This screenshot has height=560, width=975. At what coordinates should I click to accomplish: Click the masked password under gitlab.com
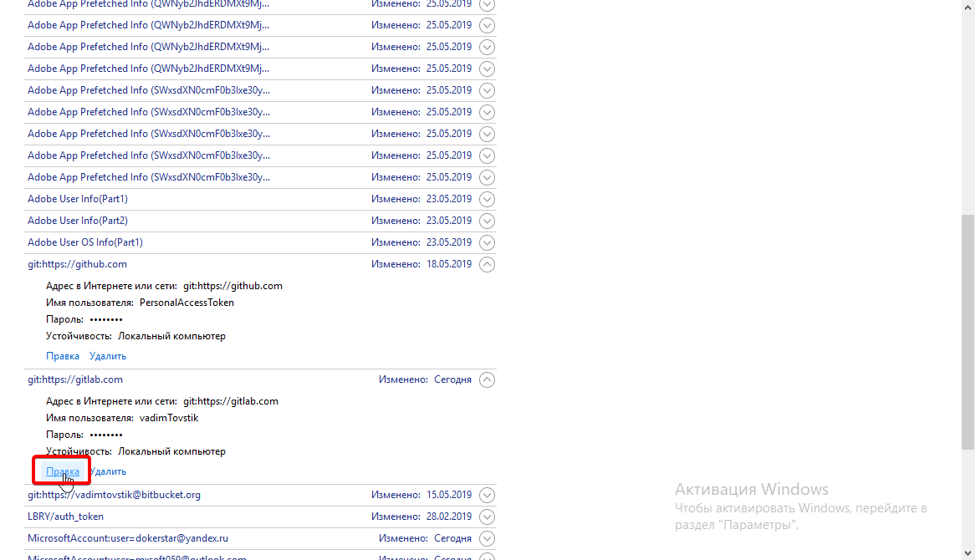[x=105, y=435]
